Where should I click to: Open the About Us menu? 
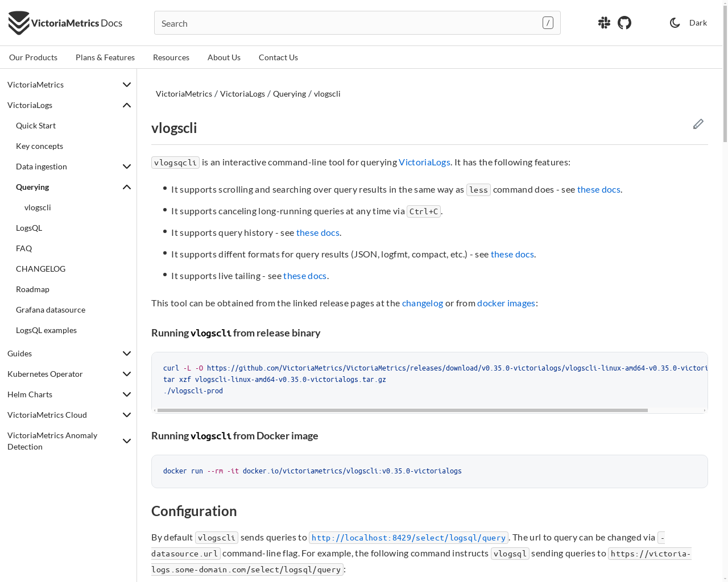pos(224,57)
